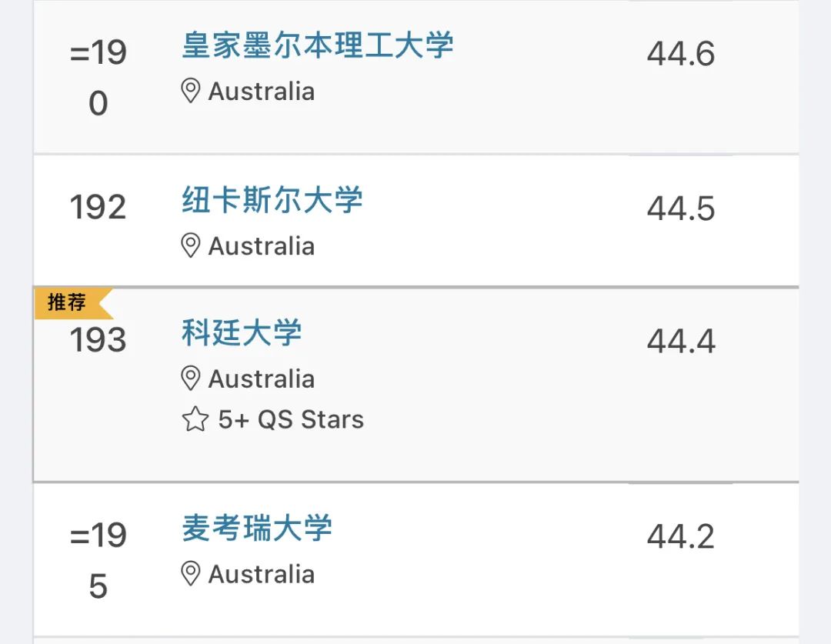Image resolution: width=831 pixels, height=644 pixels.
Task: Click the score 44.4
Action: (681, 341)
